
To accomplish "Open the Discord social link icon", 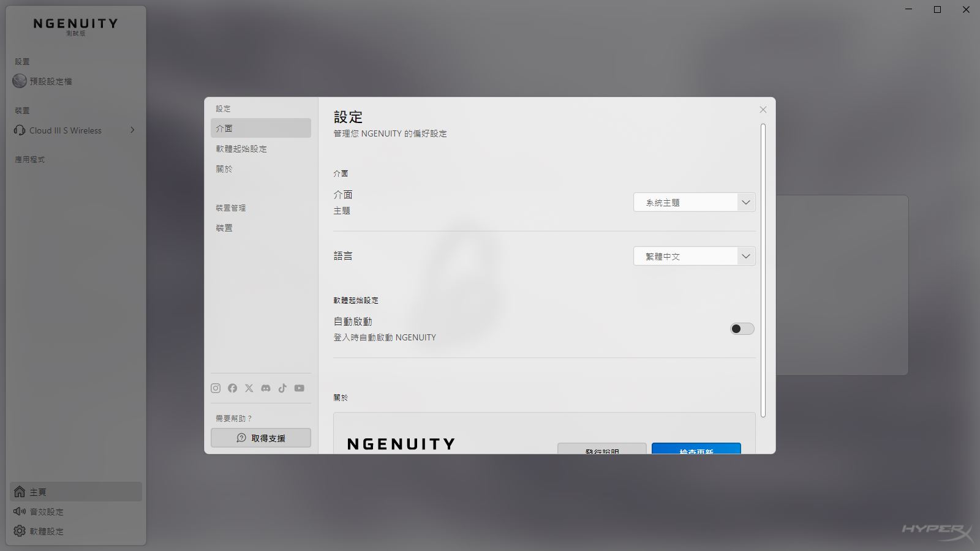I will coord(266,388).
